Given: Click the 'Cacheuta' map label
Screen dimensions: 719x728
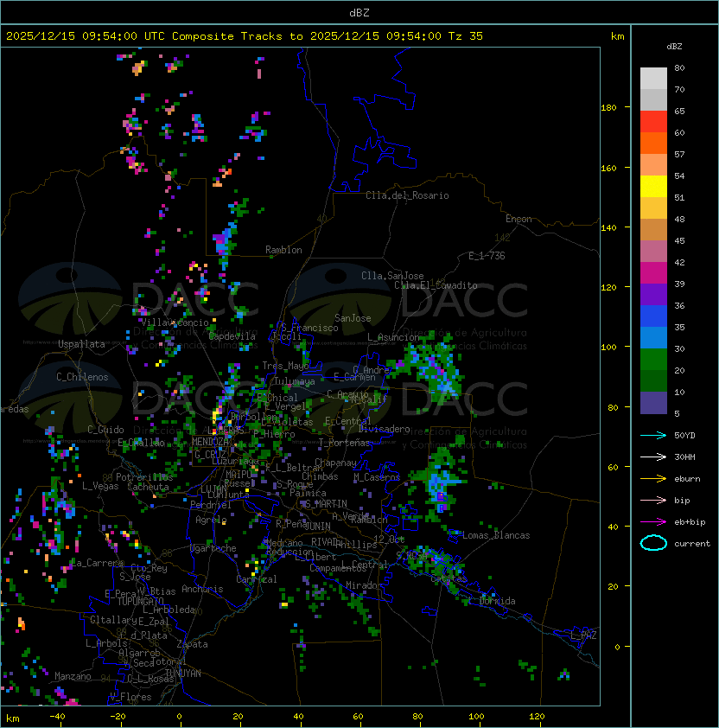Looking at the screenshot, I should pos(148,487).
